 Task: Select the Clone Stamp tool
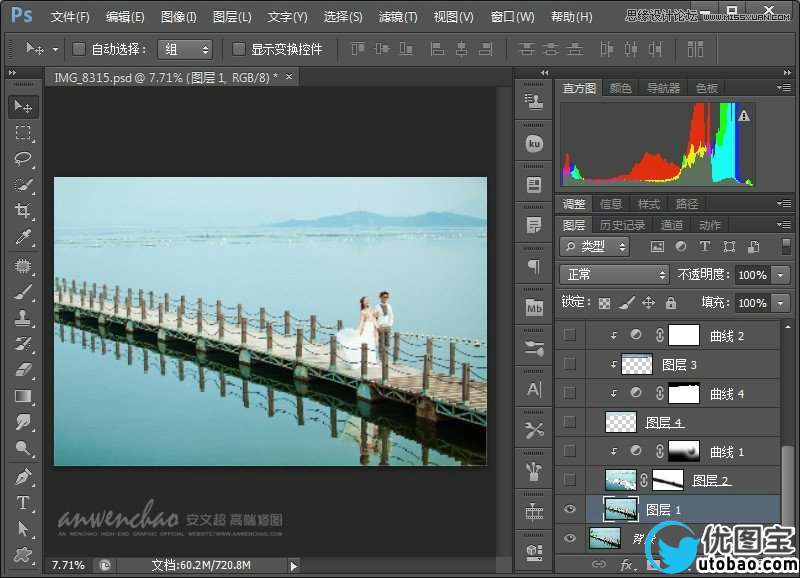click(23, 318)
